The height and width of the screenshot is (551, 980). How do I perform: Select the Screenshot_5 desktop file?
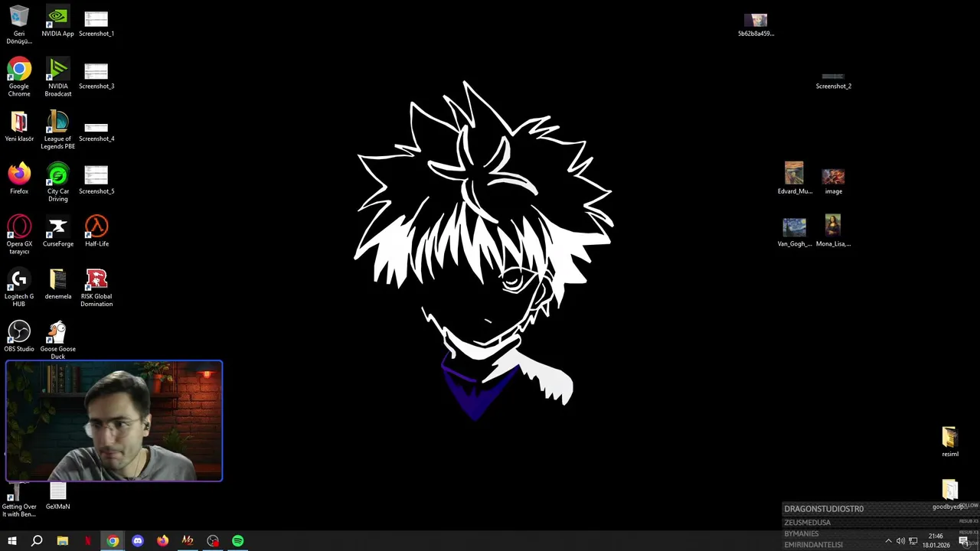point(96,179)
